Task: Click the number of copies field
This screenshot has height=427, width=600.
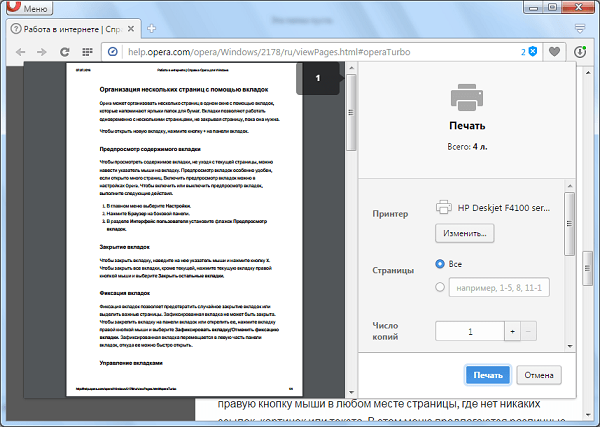Action: (x=470, y=331)
